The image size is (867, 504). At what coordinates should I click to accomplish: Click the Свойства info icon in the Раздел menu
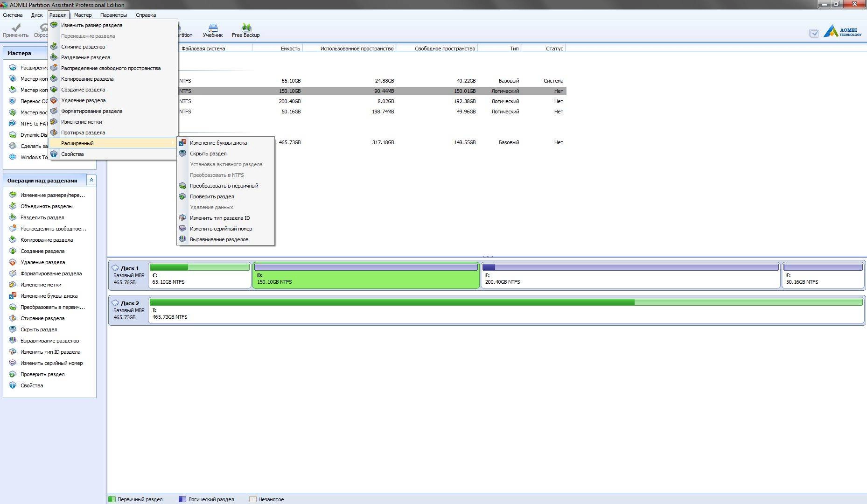[x=54, y=154]
